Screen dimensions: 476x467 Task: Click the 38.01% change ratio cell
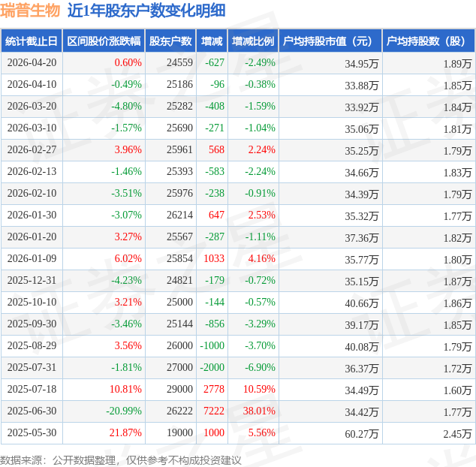(259, 411)
